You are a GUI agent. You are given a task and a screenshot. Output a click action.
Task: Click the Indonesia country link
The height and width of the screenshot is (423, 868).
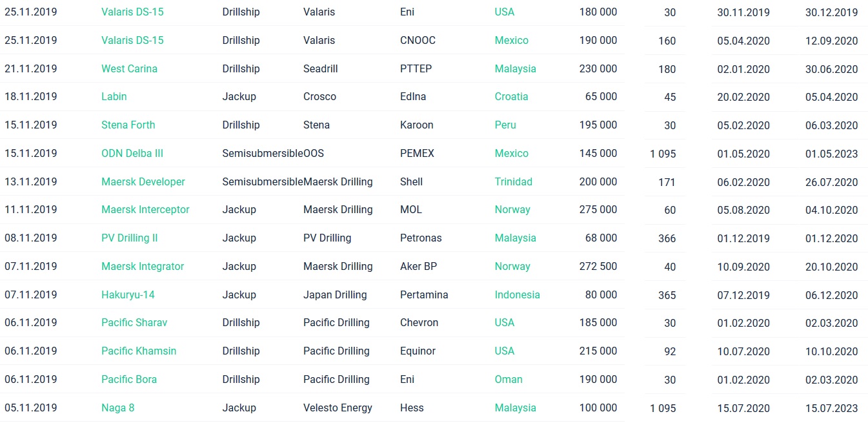coord(517,294)
